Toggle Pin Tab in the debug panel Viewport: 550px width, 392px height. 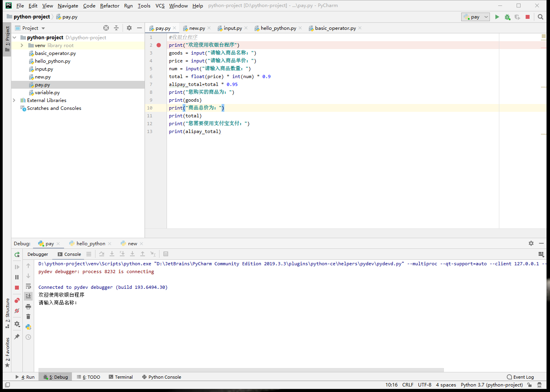(x=17, y=337)
